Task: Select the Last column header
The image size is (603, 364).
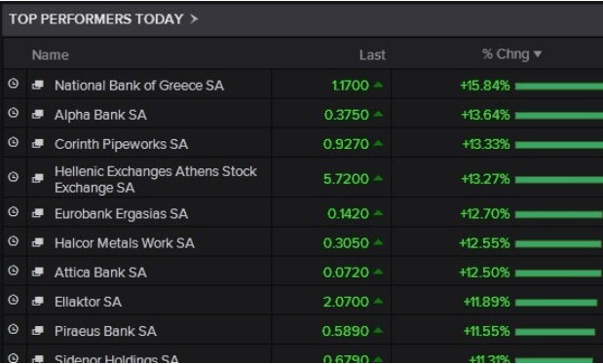Action: [372, 55]
